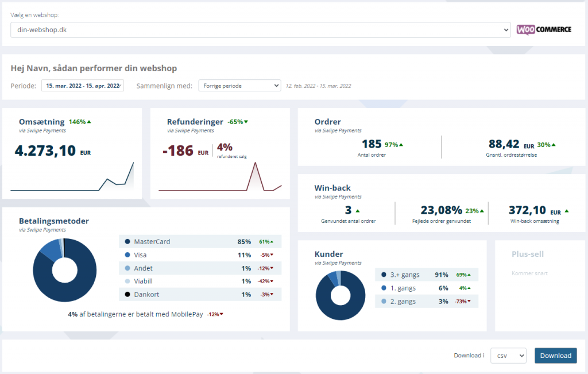The height and width of the screenshot is (374, 588).
Task: Open the Sammenlign med dropdown
Action: (x=239, y=86)
